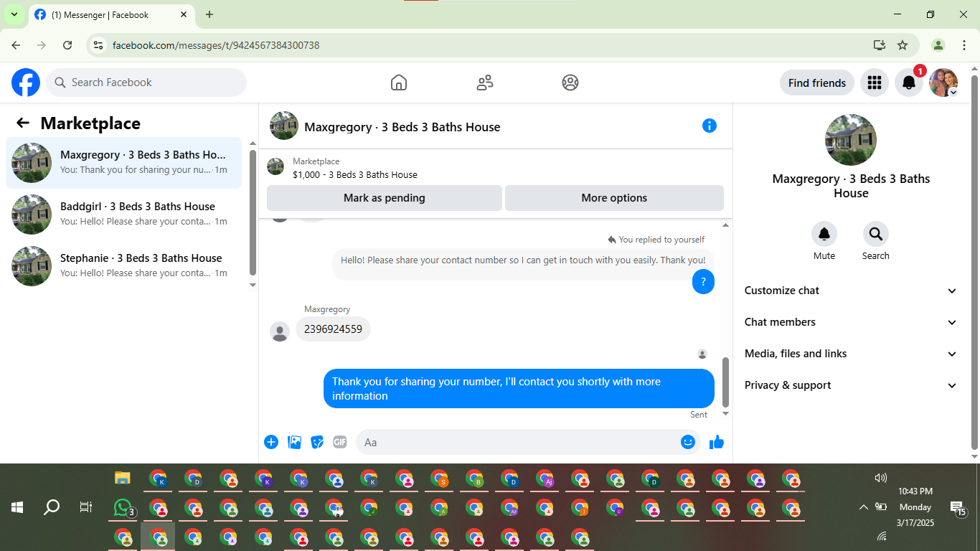Click the install app icon in address bar
This screenshot has width=980, height=551.
point(880,45)
